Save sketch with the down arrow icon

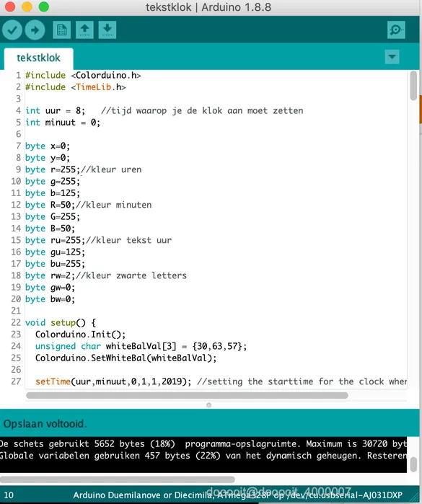[107, 30]
